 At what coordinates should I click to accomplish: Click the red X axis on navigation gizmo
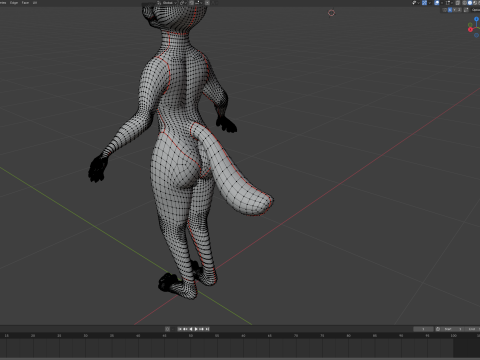click(x=470, y=29)
